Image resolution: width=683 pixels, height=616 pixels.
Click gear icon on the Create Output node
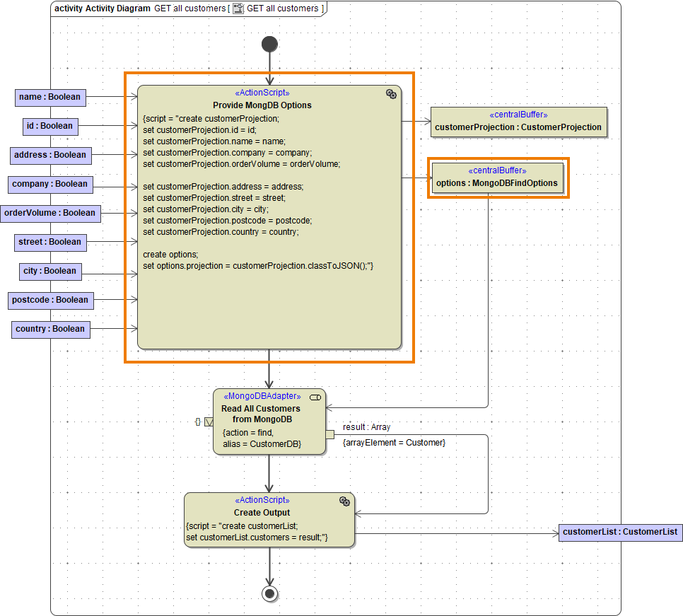[x=344, y=501]
